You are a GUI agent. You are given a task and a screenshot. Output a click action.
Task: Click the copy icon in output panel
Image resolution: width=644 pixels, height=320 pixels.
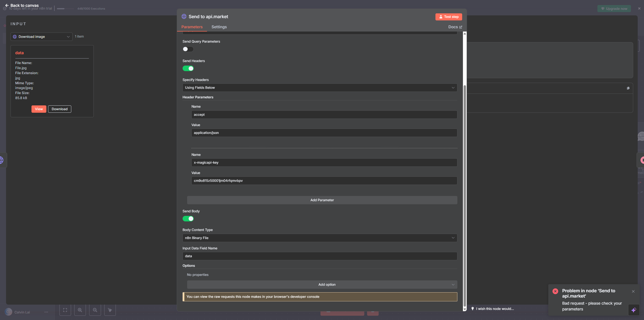tap(628, 88)
